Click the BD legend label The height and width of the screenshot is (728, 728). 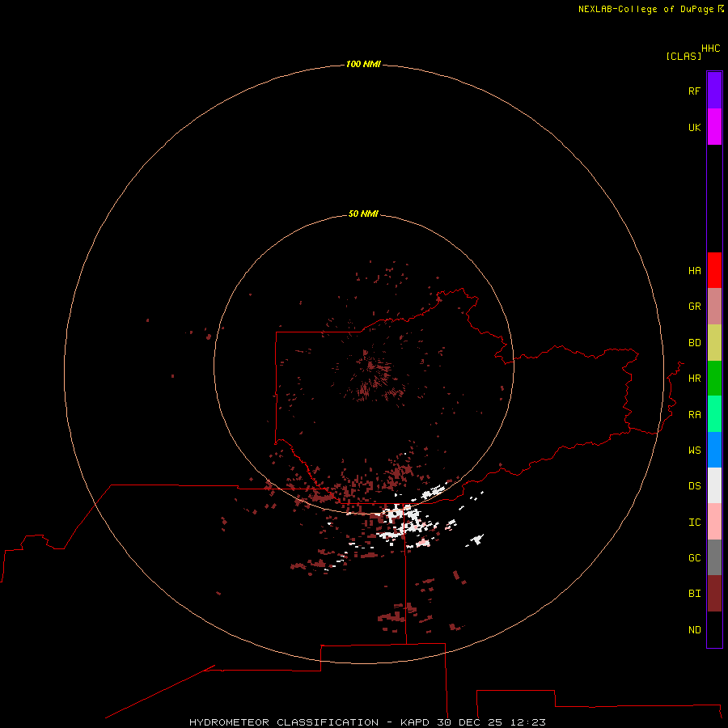[x=694, y=343]
